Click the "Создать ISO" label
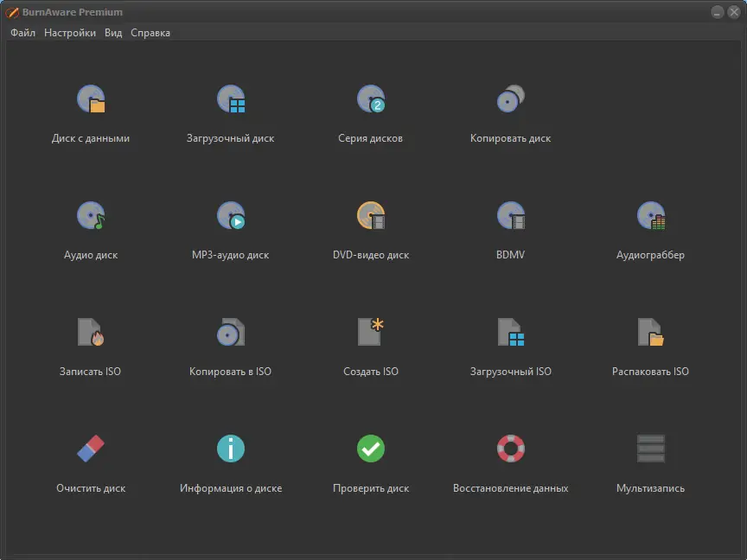 click(x=371, y=372)
